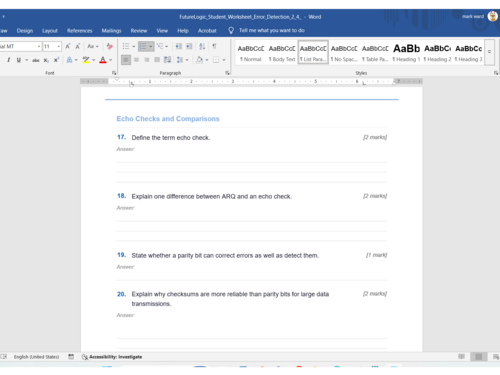Click the spelling check status icon

3,357
